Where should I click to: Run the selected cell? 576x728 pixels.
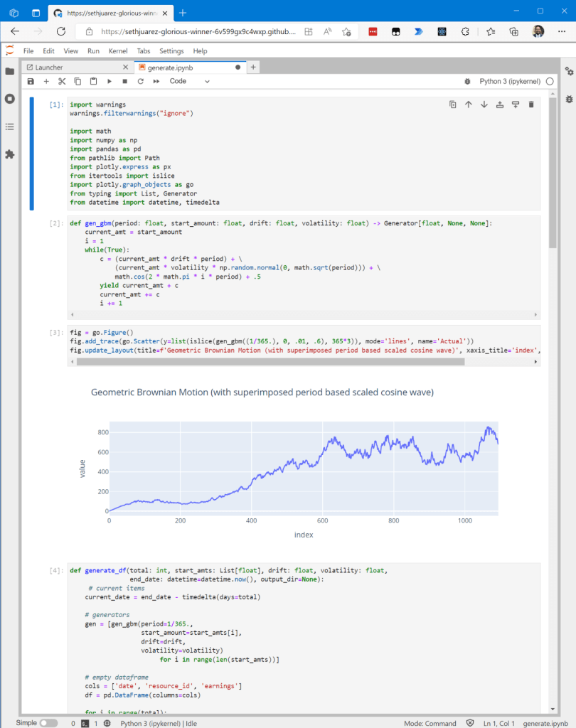pos(110,82)
